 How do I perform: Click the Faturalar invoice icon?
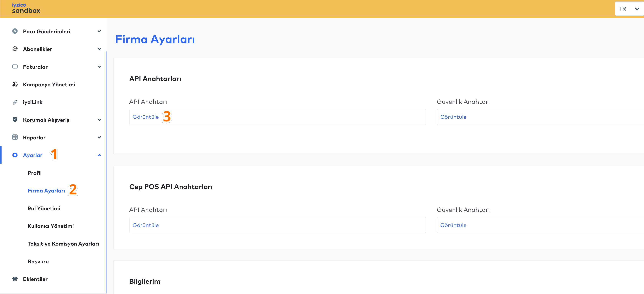15,67
